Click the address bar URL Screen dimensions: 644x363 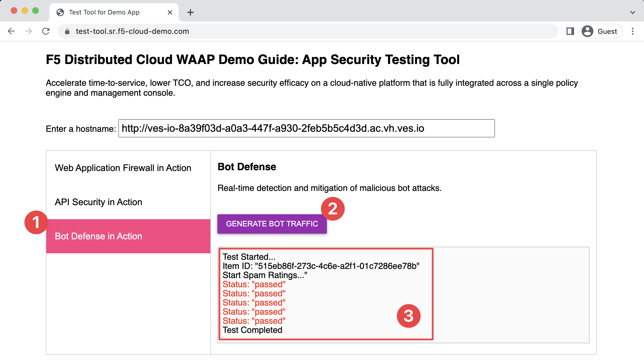click(x=132, y=31)
